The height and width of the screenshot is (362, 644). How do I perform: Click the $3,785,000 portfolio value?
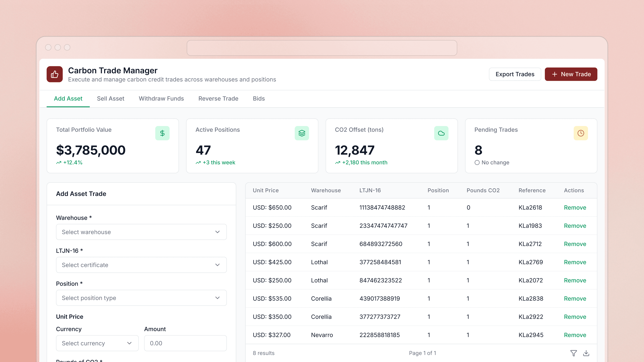pyautogui.click(x=91, y=150)
